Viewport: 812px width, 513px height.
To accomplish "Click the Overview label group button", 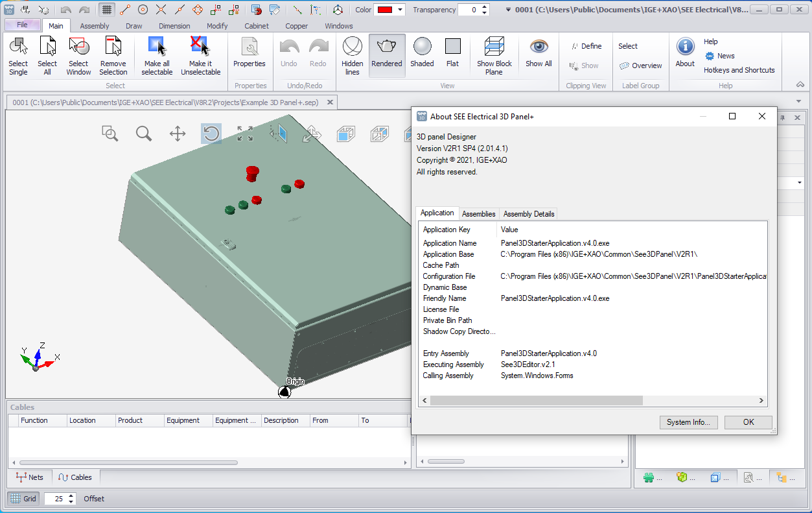I will 641,66.
